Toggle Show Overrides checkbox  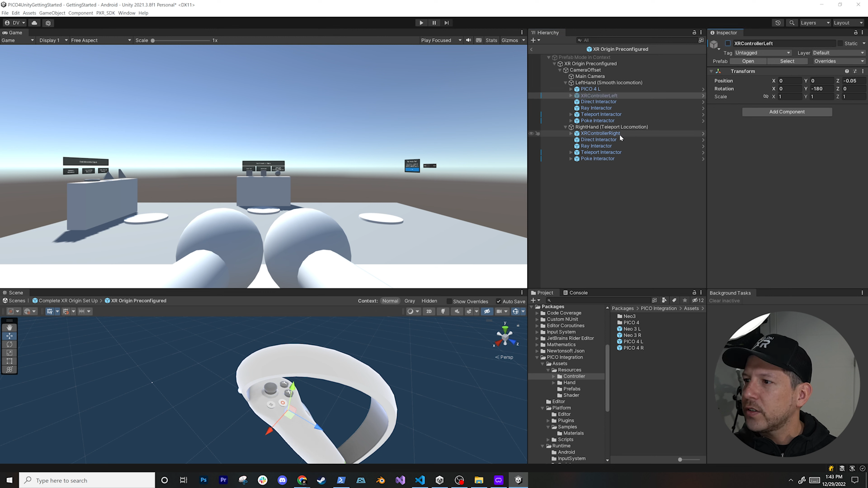pyautogui.click(x=449, y=301)
